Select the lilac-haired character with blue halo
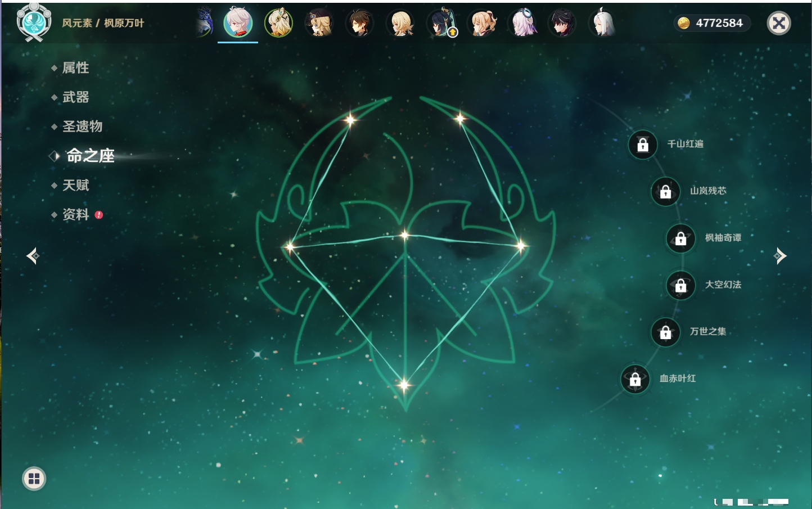The image size is (812, 509). [523, 23]
